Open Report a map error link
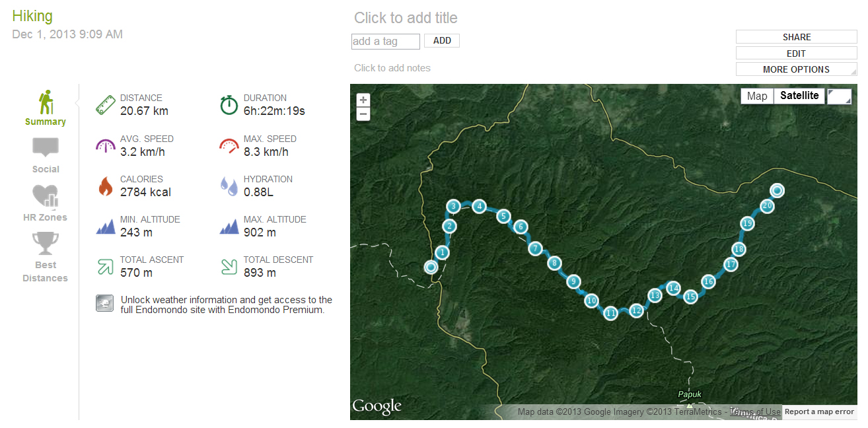The width and height of the screenshot is (868, 428). tap(819, 411)
